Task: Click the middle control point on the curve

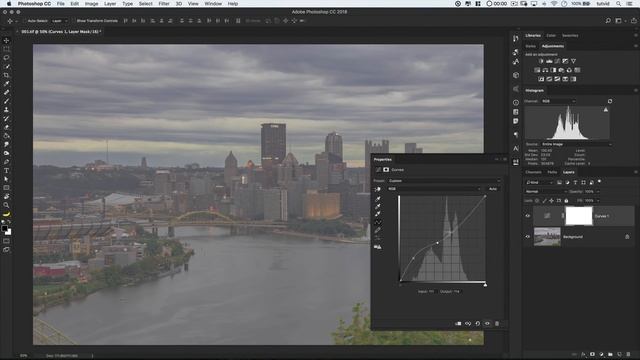Action: click(438, 243)
